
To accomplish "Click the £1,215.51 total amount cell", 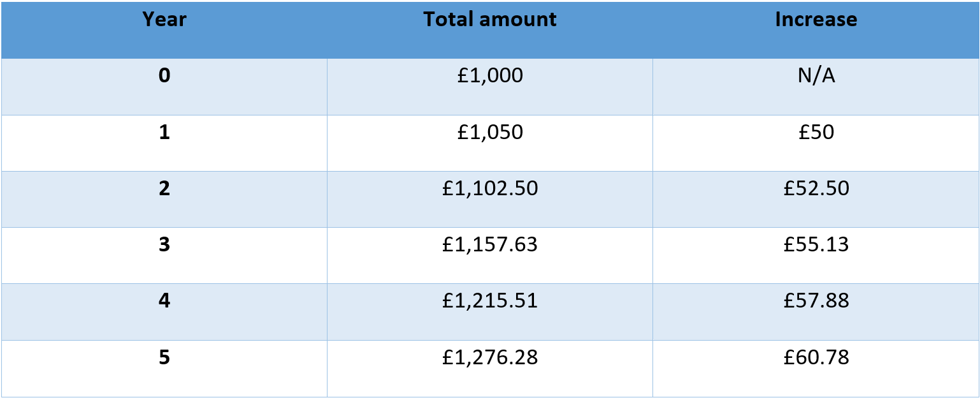I will (490, 312).
